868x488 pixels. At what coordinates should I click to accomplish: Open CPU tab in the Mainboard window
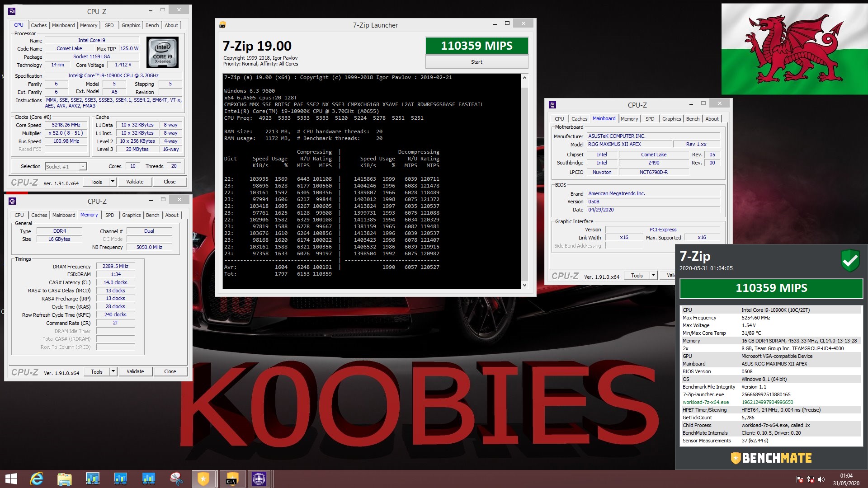(559, 119)
